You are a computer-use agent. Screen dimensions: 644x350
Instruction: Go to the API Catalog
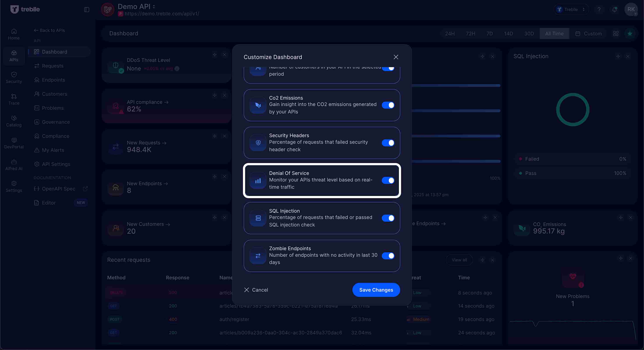coord(14,121)
